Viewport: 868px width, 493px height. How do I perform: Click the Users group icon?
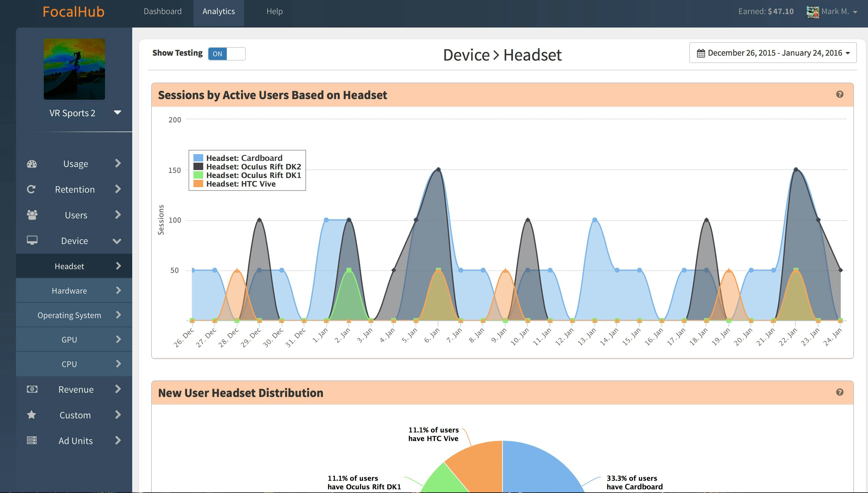pos(32,215)
